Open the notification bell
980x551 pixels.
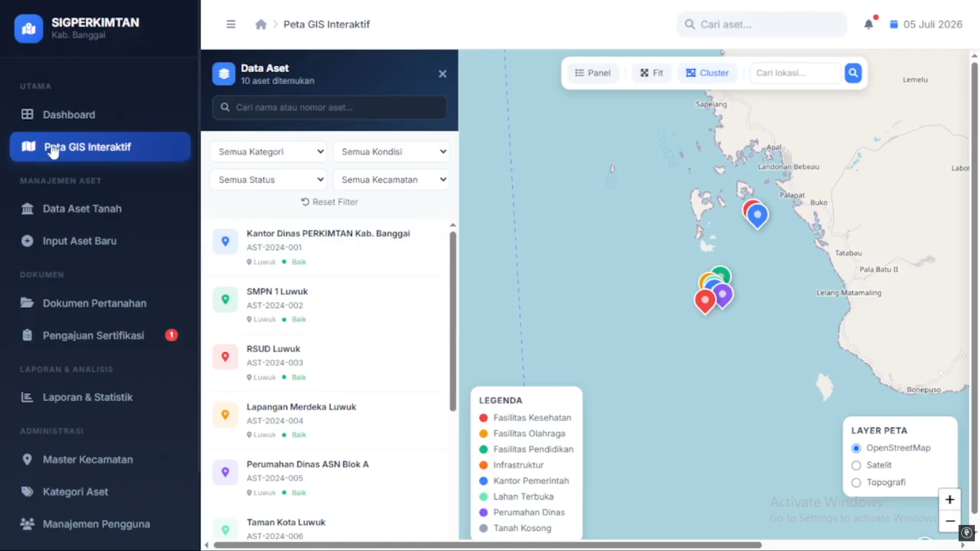click(x=869, y=24)
